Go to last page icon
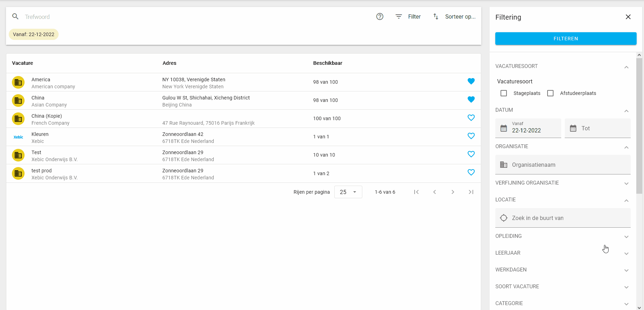The width and height of the screenshot is (644, 310). (471, 192)
